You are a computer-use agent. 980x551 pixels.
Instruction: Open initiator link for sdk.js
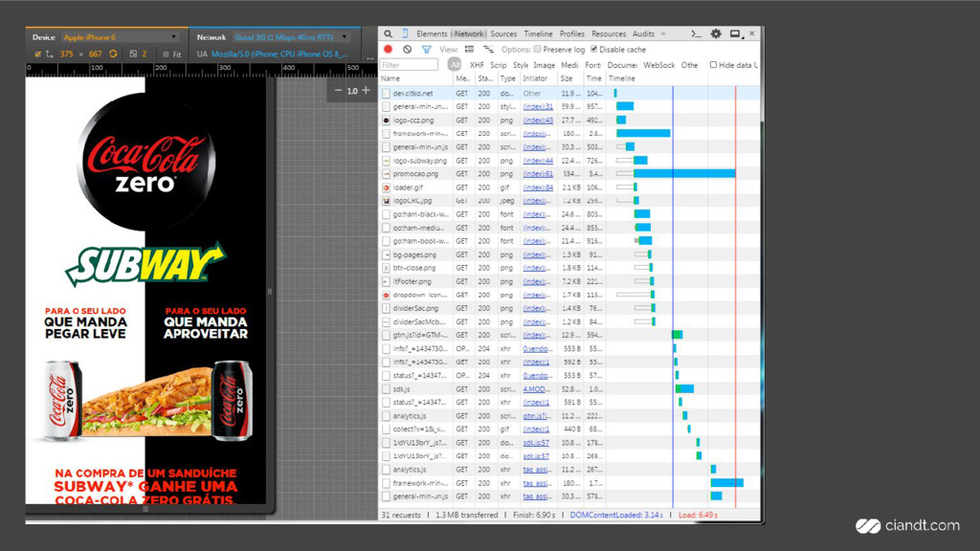coord(536,389)
